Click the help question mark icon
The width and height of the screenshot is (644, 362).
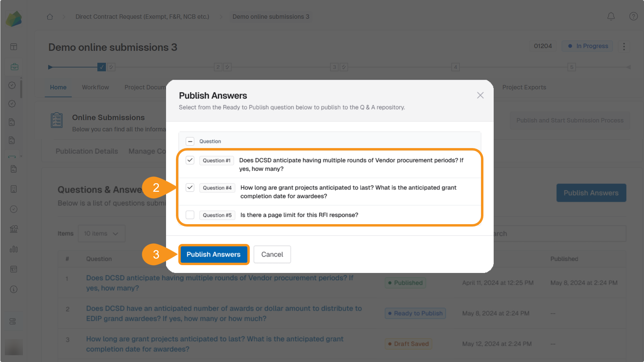(633, 16)
